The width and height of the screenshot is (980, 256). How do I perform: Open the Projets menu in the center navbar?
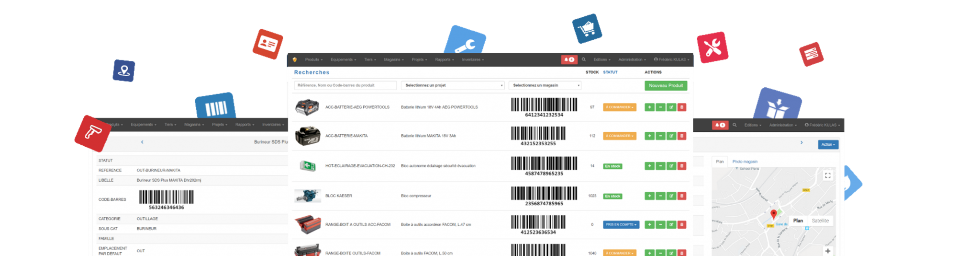(x=419, y=60)
